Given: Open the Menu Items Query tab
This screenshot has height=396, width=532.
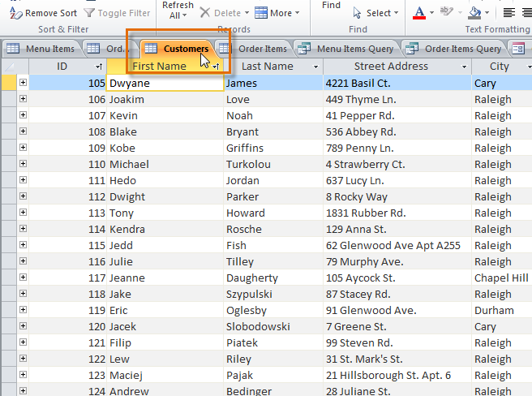Looking at the screenshot, I should tap(347, 49).
